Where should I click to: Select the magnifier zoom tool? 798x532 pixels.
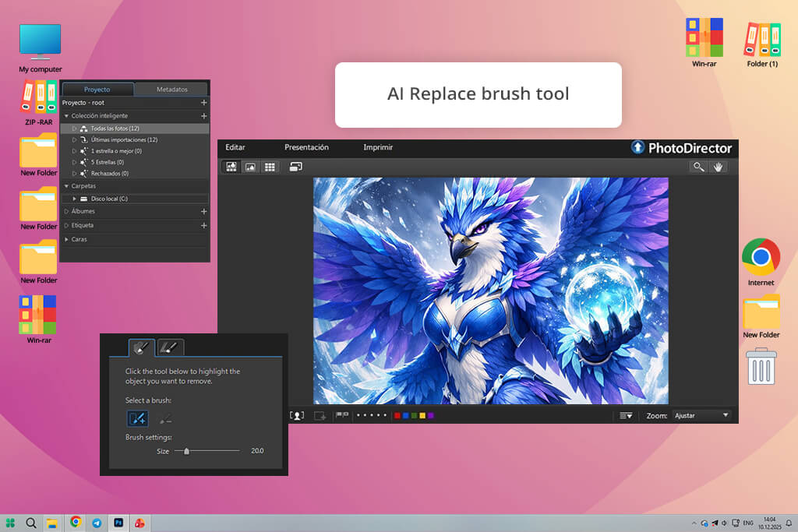(x=699, y=167)
